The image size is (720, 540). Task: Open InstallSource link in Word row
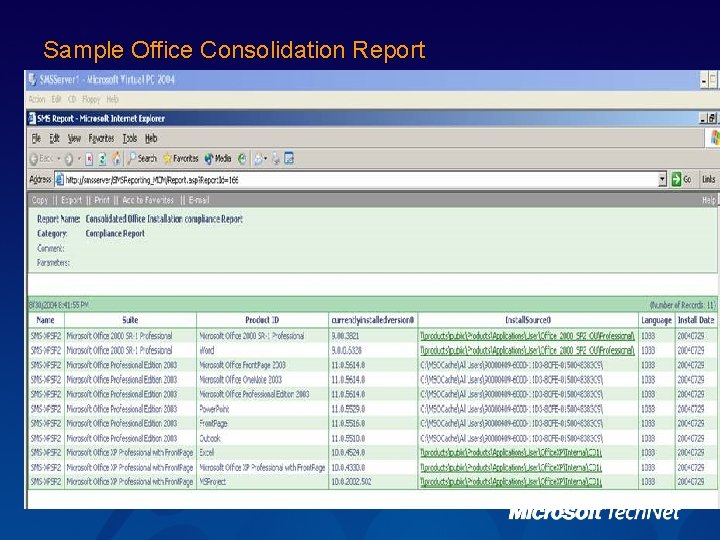pyautogui.click(x=527, y=351)
